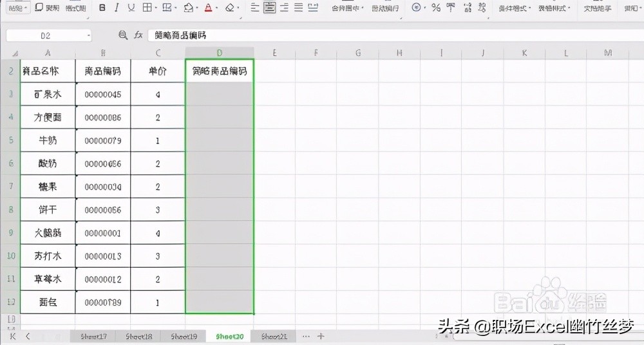Click the currency format icon
Viewport: 644px width, 345px height.
click(416, 7)
